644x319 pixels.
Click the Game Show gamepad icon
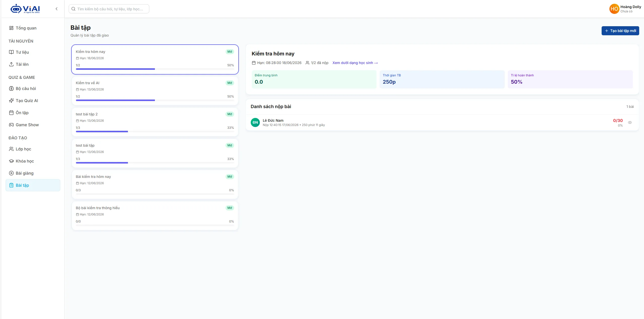[x=11, y=125]
